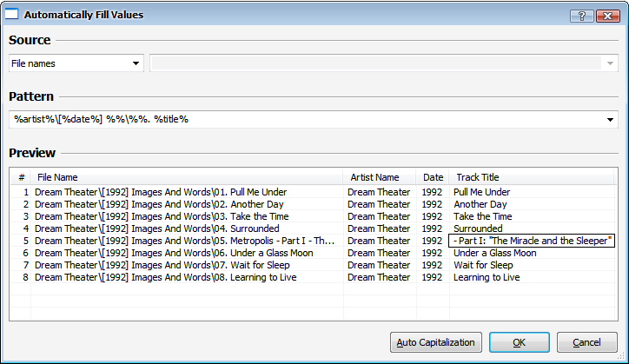The image size is (629, 364).
Task: Click Date cell 1992 in row 2
Action: 432,204
